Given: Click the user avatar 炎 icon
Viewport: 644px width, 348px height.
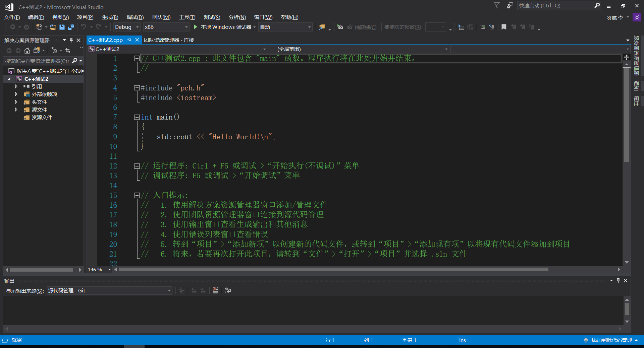Looking at the screenshot, I should [637, 17].
